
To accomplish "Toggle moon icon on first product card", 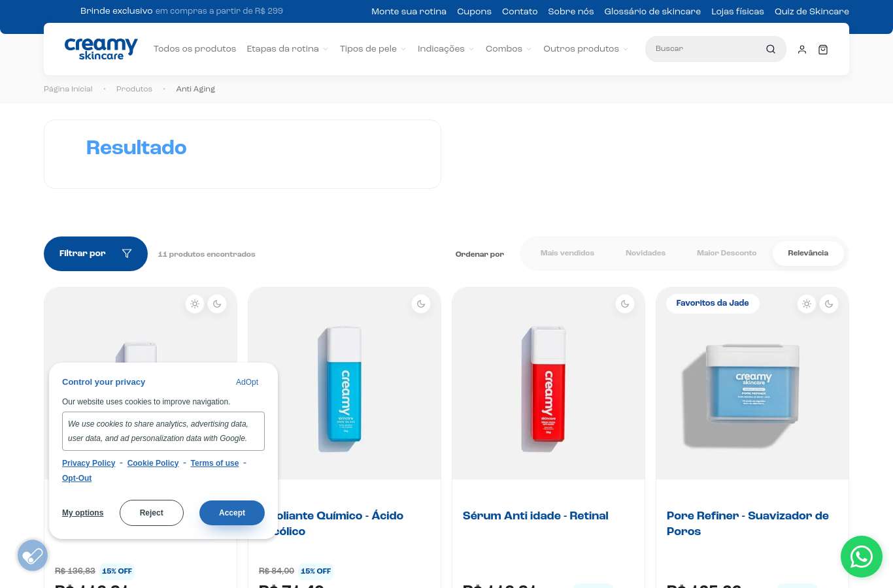I will click(217, 304).
